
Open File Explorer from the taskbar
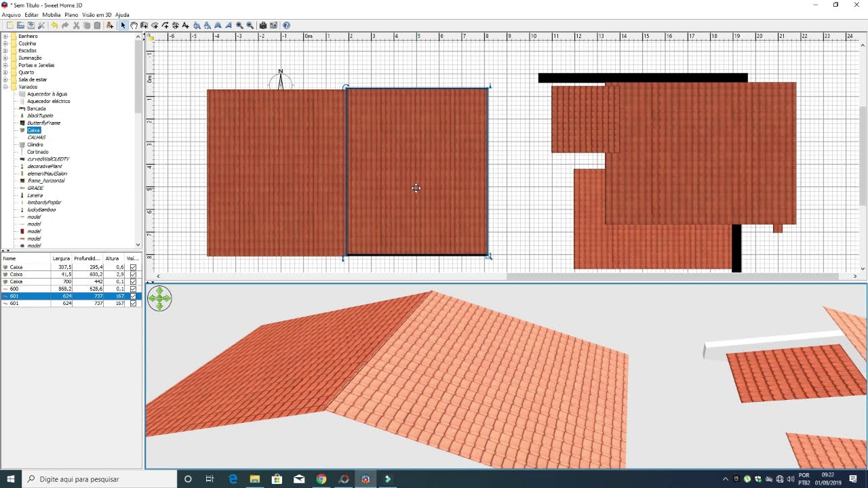coord(255,479)
